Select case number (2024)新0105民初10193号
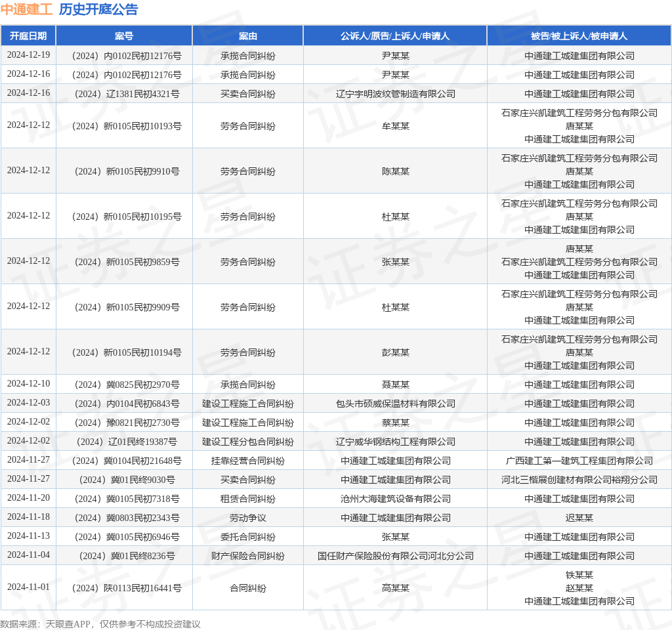The width and height of the screenshot is (672, 630). [127, 126]
